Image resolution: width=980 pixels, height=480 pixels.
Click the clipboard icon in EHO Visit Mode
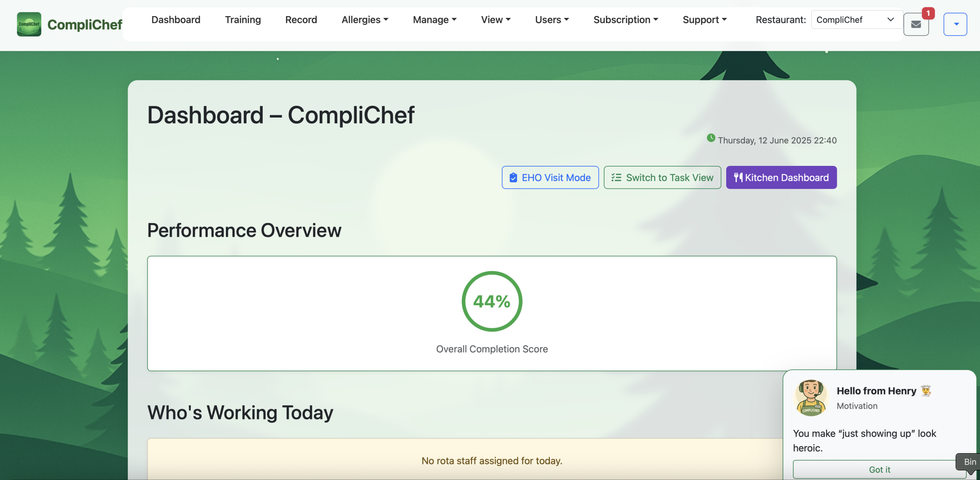513,178
